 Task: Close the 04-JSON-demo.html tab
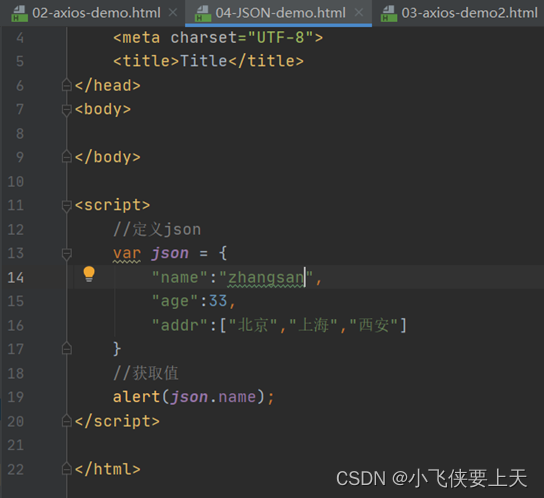coord(359,13)
